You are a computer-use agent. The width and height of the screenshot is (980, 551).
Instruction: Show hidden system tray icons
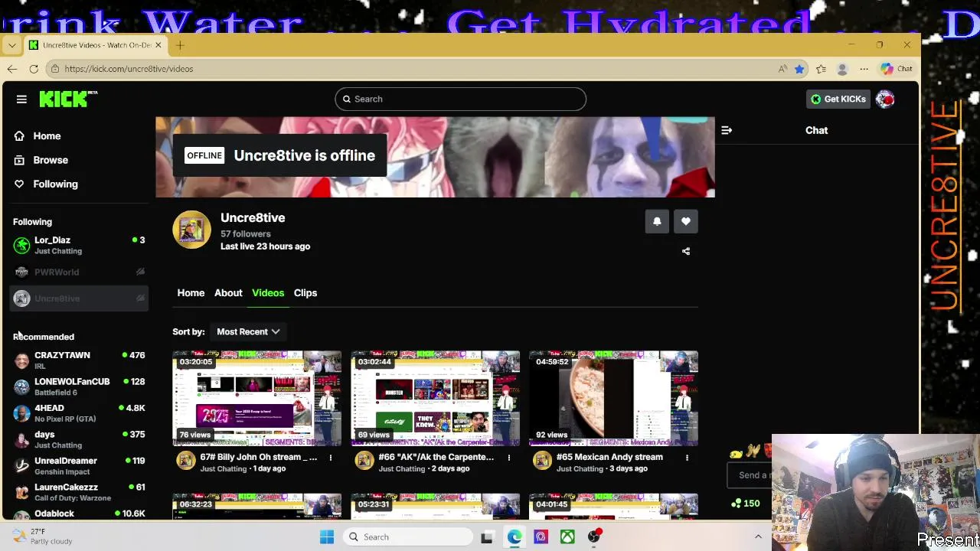pos(758,537)
